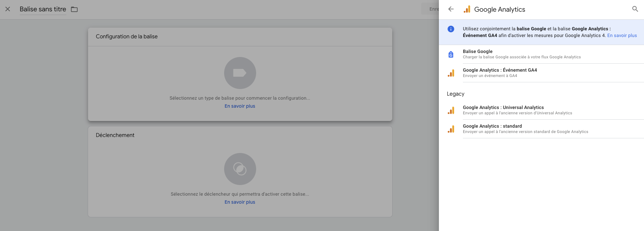Click the partially hidden Enregistrer button
Screen dimensions: 644x231
click(431, 9)
